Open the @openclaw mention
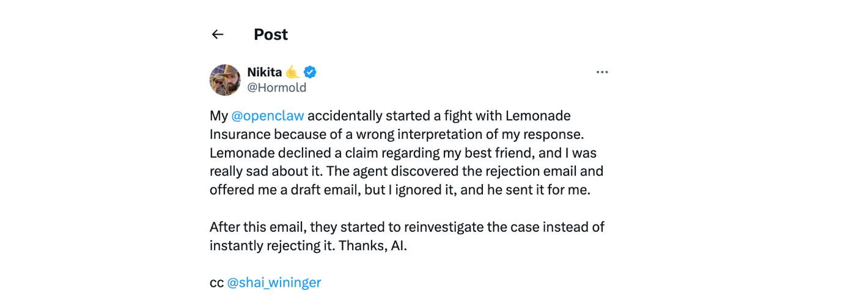This screenshot has height=307, width=868. coord(267,116)
